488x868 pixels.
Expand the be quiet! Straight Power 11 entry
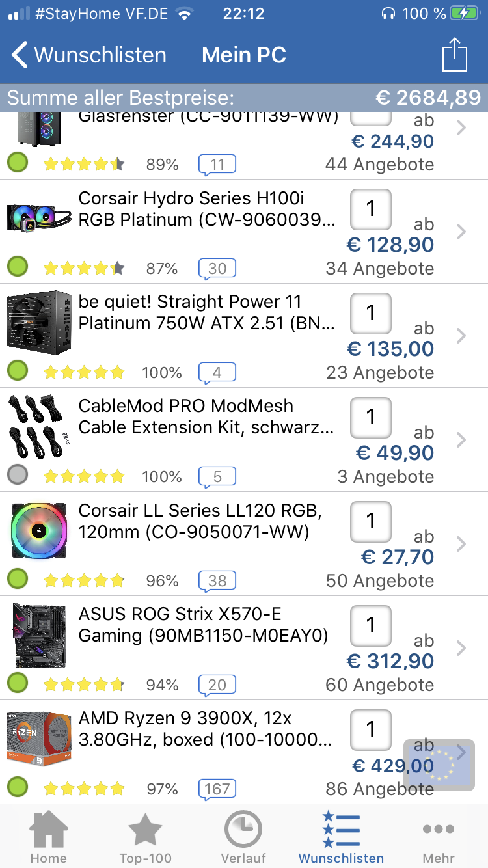coord(461,336)
